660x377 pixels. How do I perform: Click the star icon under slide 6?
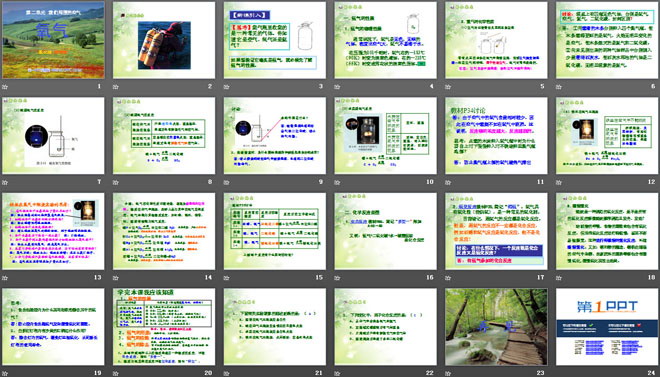[x=559, y=87]
